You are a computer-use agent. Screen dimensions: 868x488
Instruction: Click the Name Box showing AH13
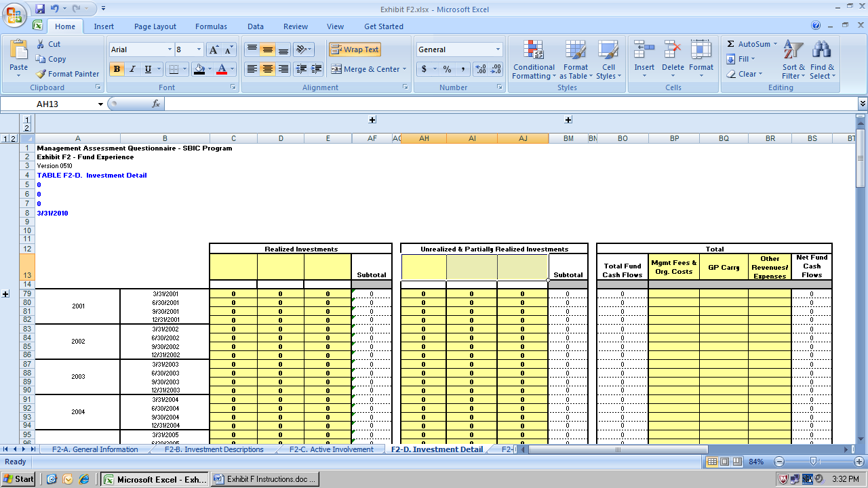tap(66, 104)
